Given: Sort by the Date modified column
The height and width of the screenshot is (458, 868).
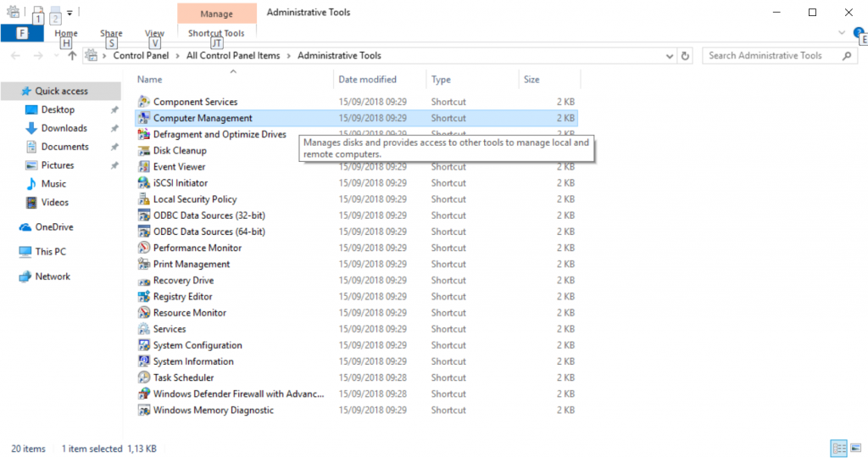Looking at the screenshot, I should click(x=368, y=79).
